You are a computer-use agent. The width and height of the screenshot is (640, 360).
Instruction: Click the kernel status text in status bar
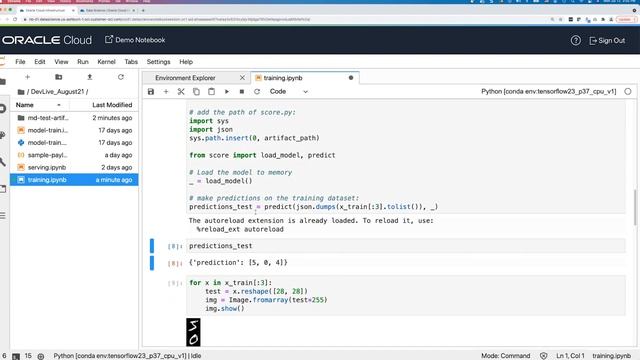click(127, 356)
